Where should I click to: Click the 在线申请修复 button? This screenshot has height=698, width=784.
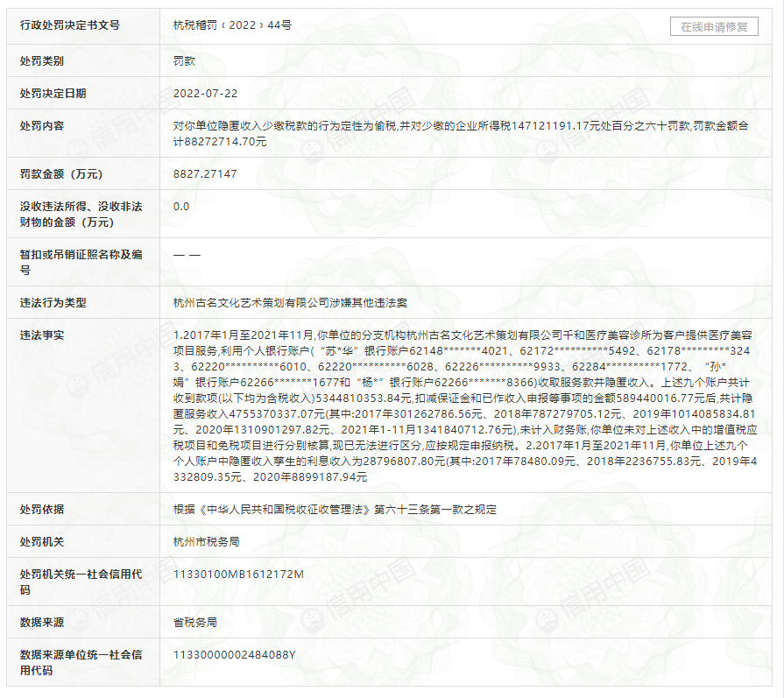click(x=714, y=26)
